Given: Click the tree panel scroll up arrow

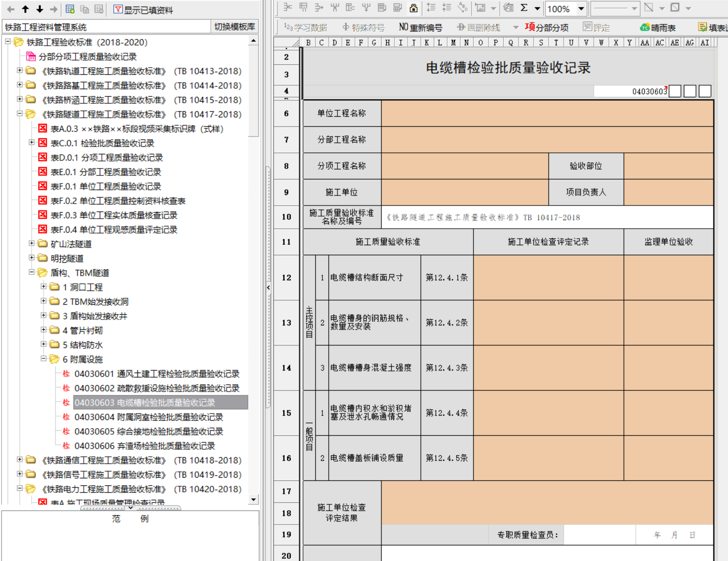Looking at the screenshot, I should pos(254,40).
